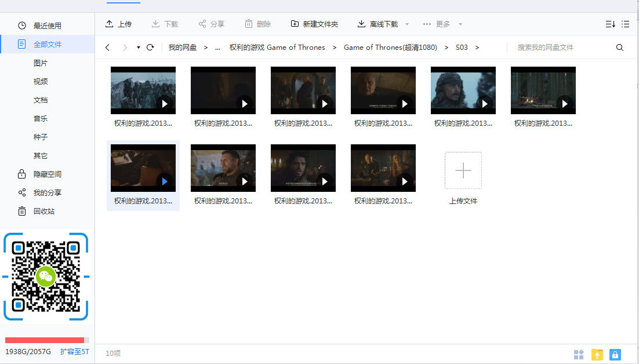
Task: Switch to list view icon
Action: point(625,24)
